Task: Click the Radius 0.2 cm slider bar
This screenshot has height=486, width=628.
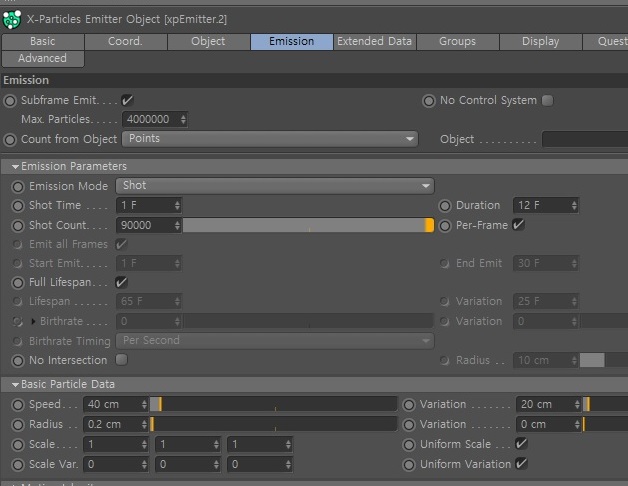Action: coord(273,424)
